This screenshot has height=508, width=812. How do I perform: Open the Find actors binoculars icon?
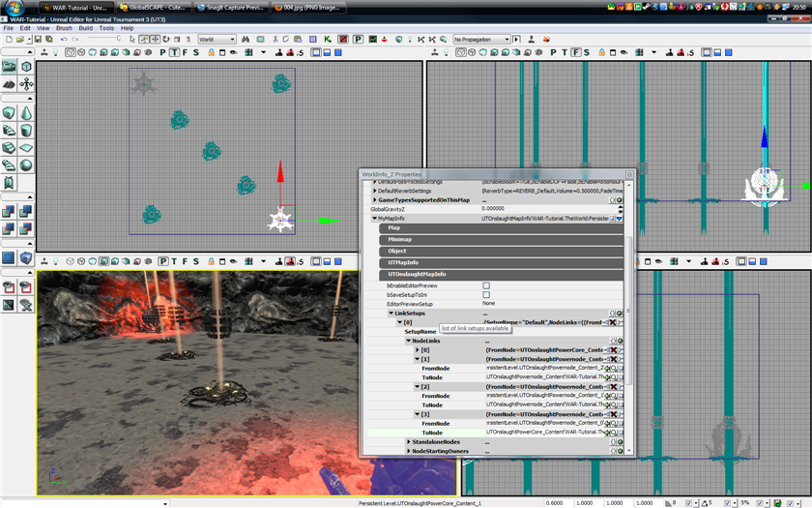[x=246, y=40]
